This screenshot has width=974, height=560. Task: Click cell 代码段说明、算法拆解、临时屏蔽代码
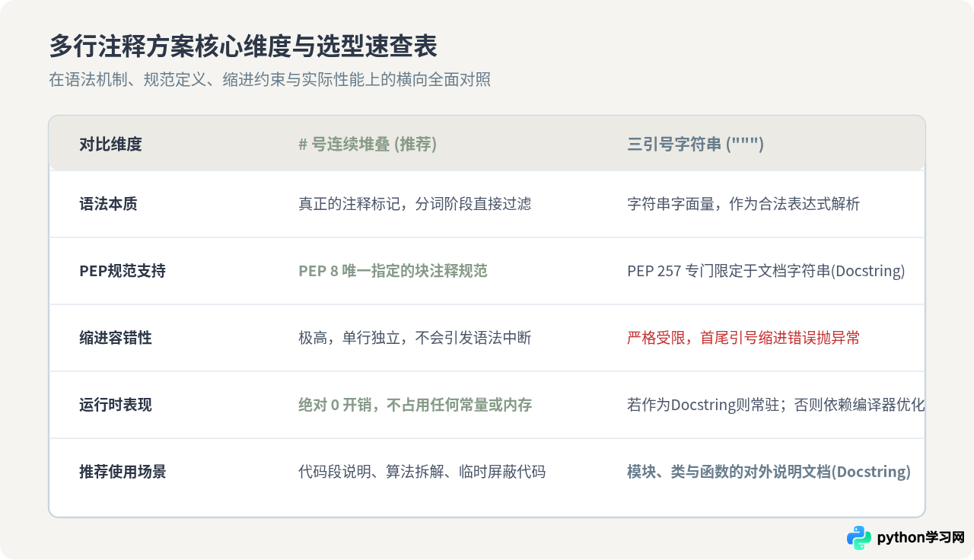click(x=422, y=472)
